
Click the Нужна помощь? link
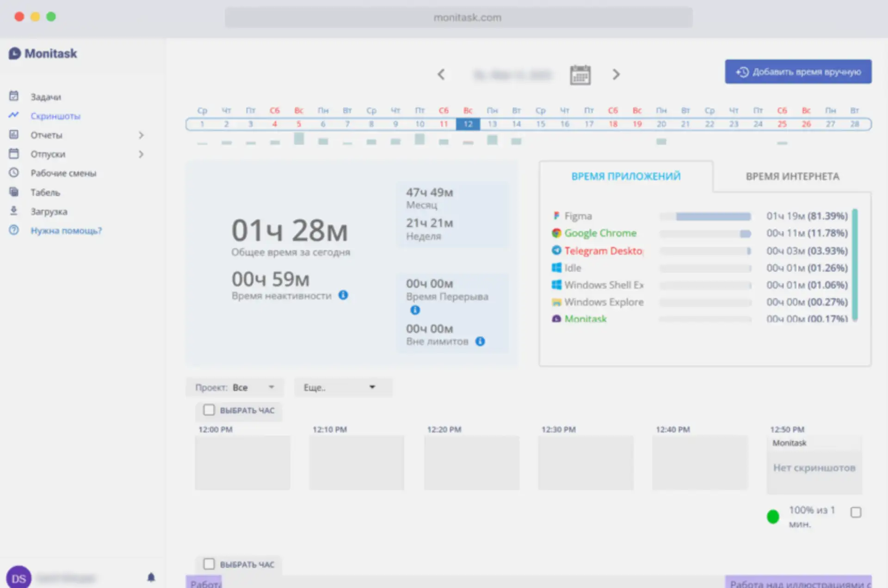[66, 230]
